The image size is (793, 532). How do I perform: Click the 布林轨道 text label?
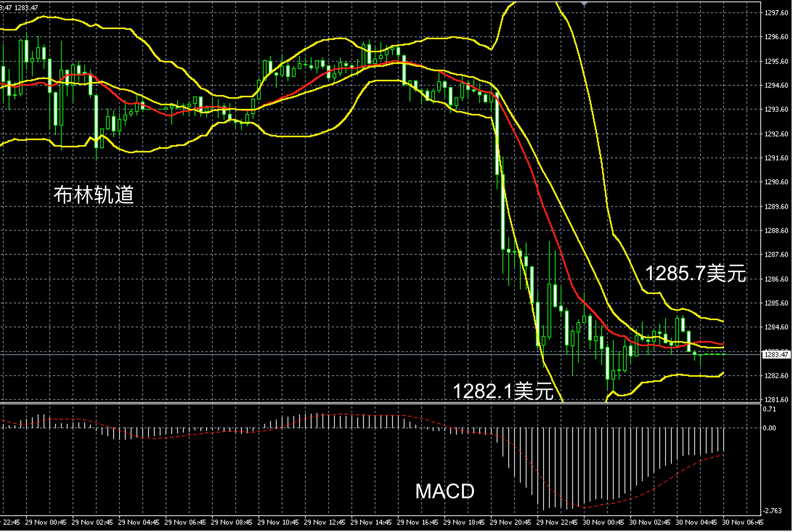click(x=94, y=195)
